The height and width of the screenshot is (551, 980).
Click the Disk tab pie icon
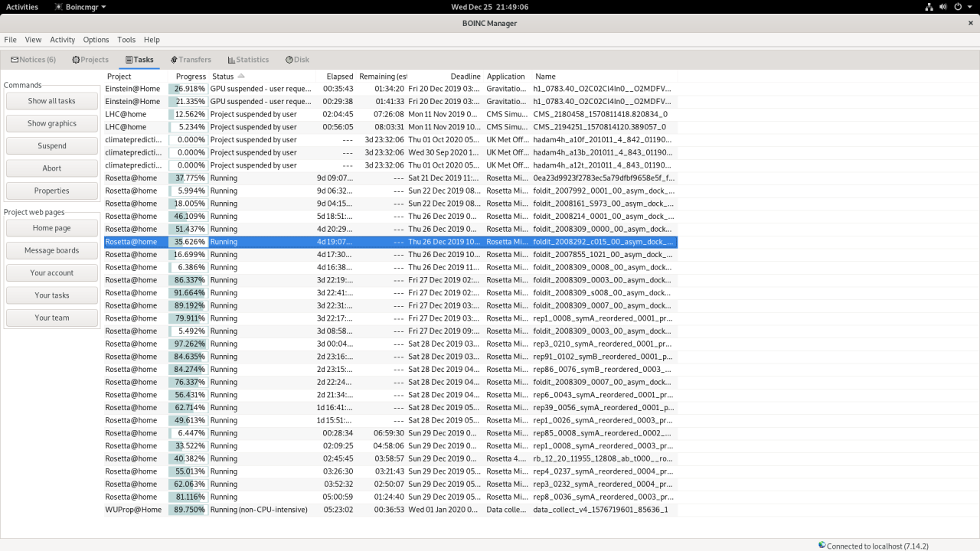[289, 60]
